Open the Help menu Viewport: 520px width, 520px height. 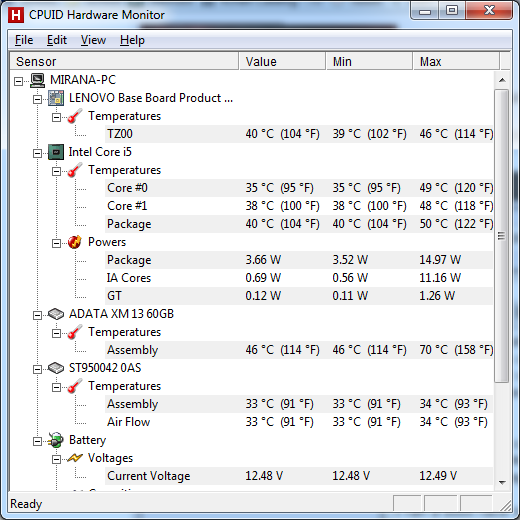tap(132, 40)
